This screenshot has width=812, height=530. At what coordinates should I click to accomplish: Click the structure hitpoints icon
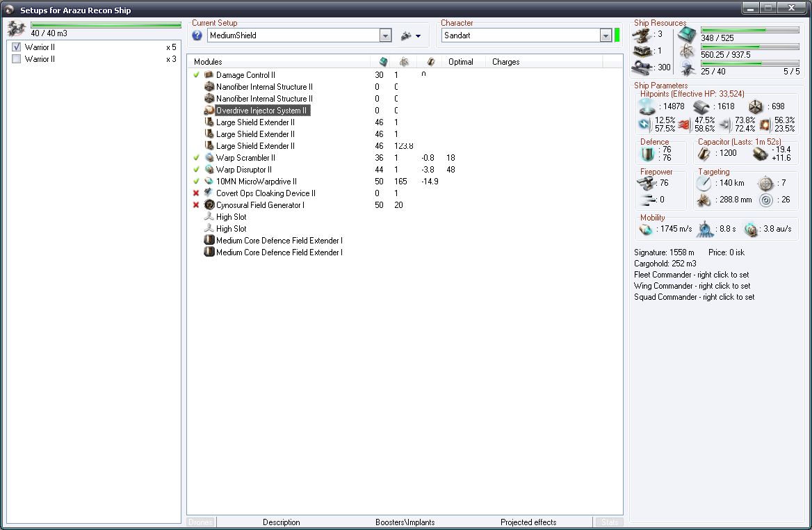point(756,106)
